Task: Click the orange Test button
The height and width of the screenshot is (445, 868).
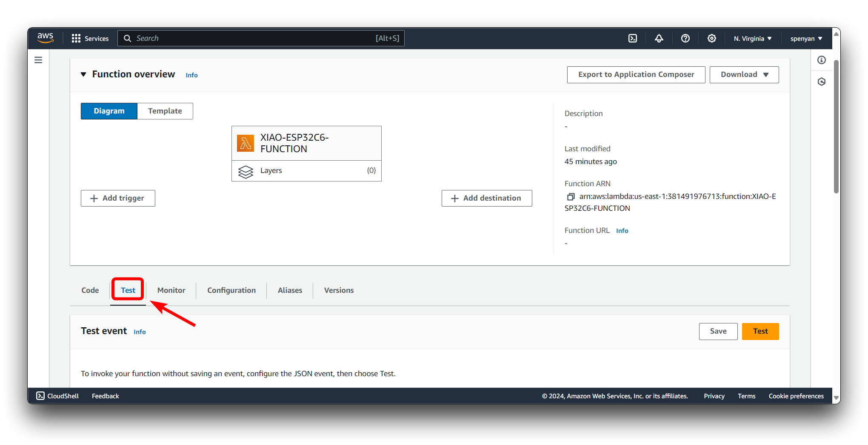Action: 760,331
